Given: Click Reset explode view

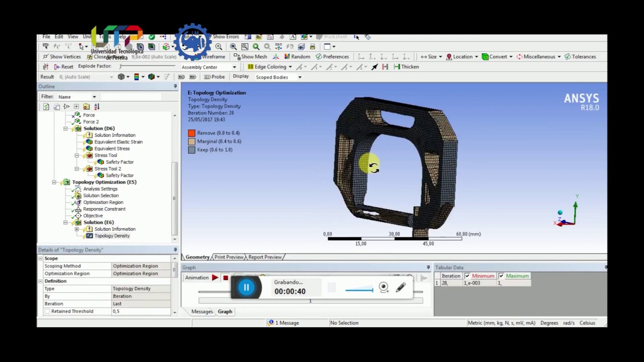Looking at the screenshot, I should [x=63, y=67].
